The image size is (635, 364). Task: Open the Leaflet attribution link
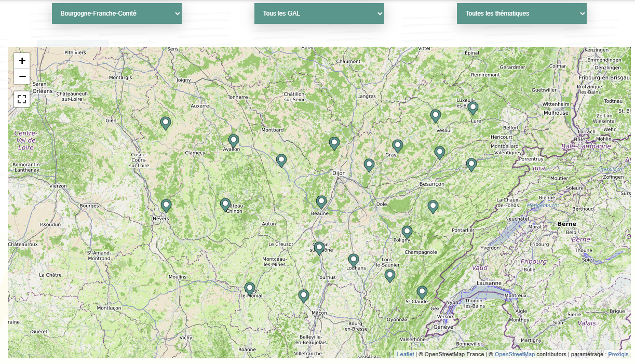point(406,354)
